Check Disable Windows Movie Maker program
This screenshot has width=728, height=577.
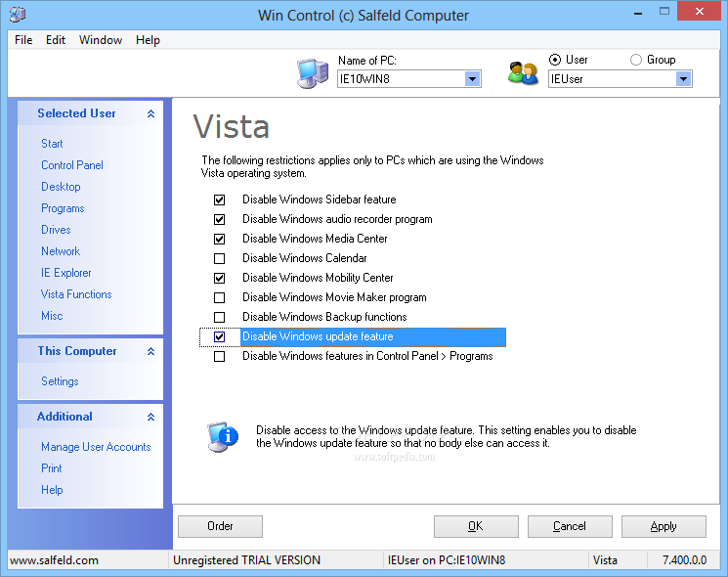[x=219, y=297]
